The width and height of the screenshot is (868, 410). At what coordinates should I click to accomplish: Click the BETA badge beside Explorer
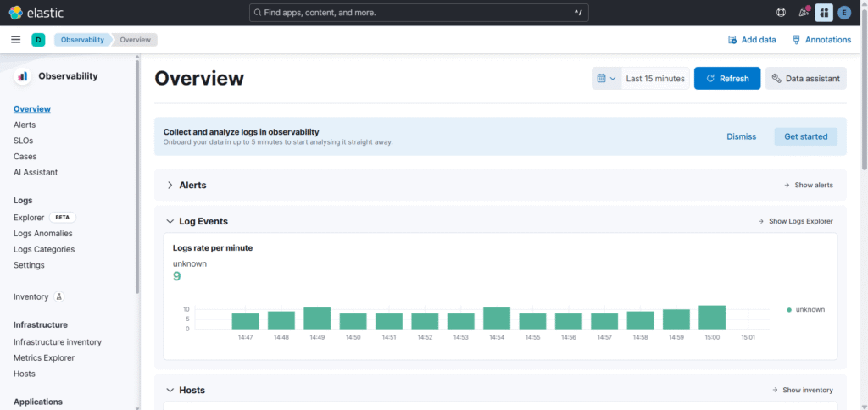[63, 218]
